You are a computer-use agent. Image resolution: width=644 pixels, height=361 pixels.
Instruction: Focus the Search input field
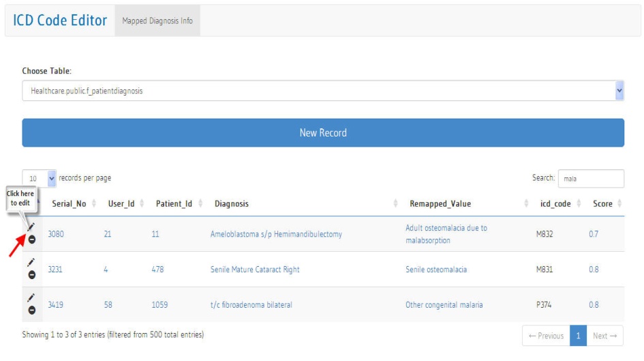(590, 178)
